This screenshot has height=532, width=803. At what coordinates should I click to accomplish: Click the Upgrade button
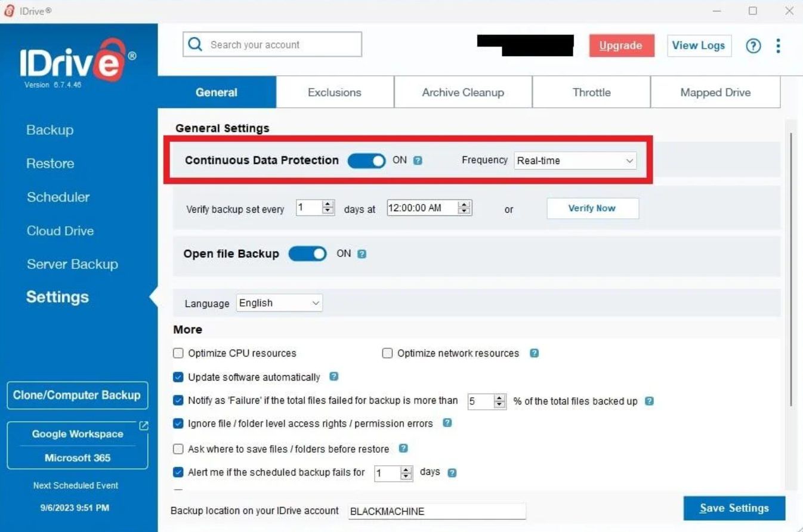[x=621, y=45]
